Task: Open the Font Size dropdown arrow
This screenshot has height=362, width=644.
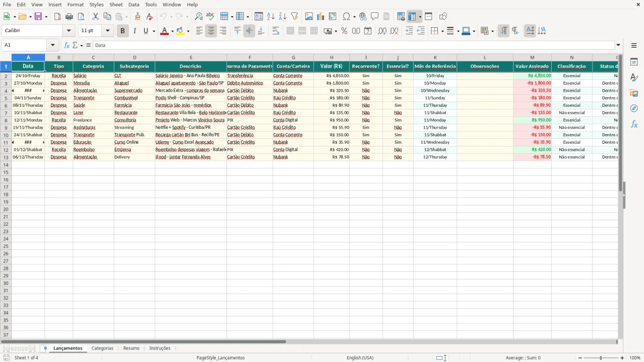Action: tap(107, 31)
